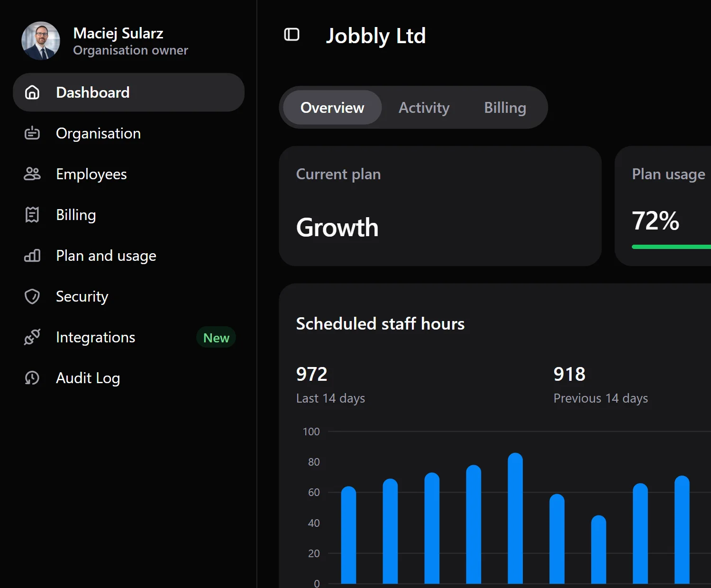Click the 100 axis label
Image resolution: width=711 pixels, height=588 pixels.
click(311, 432)
